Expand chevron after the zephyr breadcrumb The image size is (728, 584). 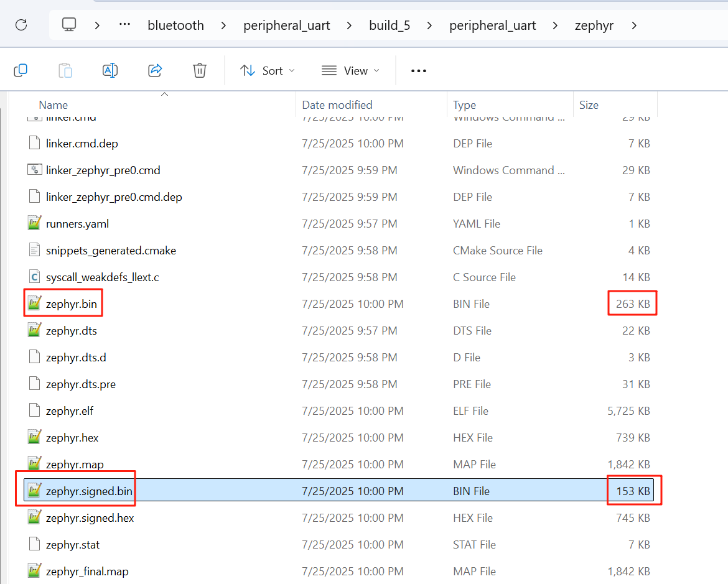(634, 25)
